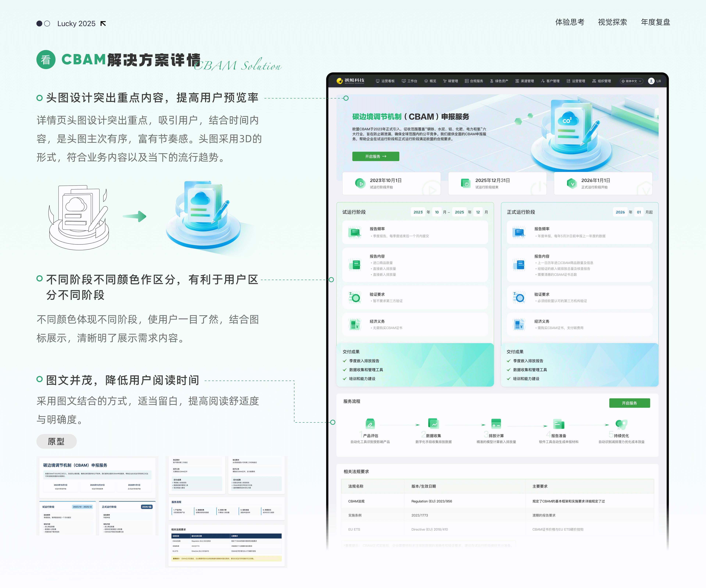
Task: Open the second 运营管理 nav item
Action: tap(576, 81)
